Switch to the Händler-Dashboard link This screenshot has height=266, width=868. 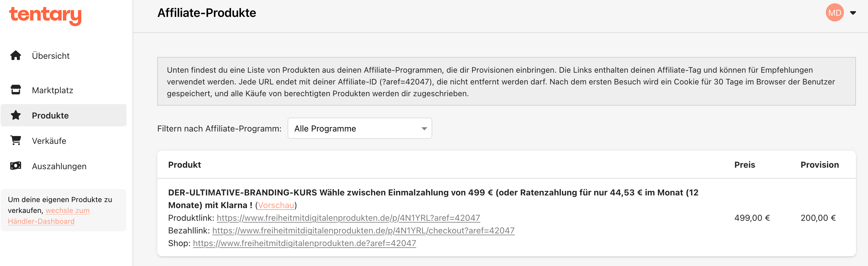pos(41,221)
